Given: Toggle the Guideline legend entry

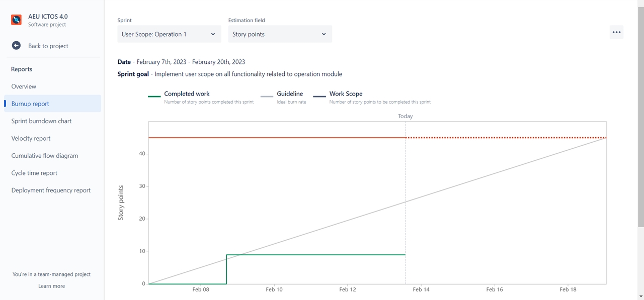Looking at the screenshot, I should pos(290,94).
